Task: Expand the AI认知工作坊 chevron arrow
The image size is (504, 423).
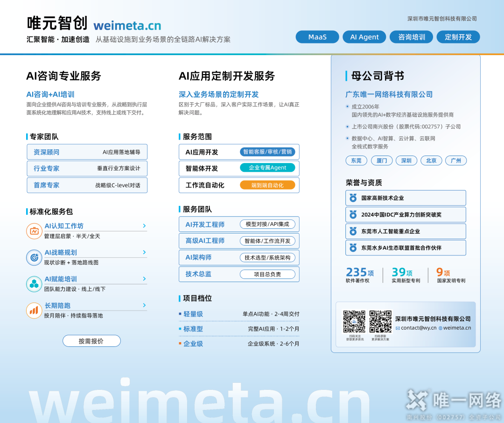Action: (144, 226)
